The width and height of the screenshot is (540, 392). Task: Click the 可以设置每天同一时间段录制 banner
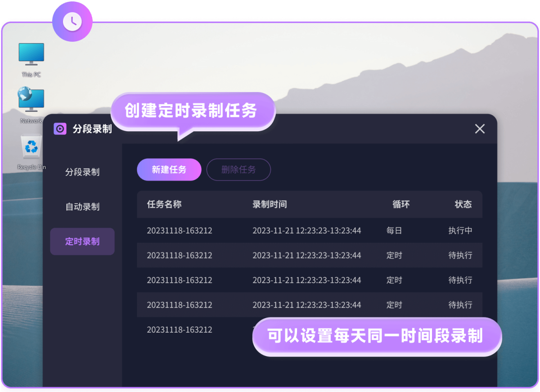pyautogui.click(x=376, y=336)
